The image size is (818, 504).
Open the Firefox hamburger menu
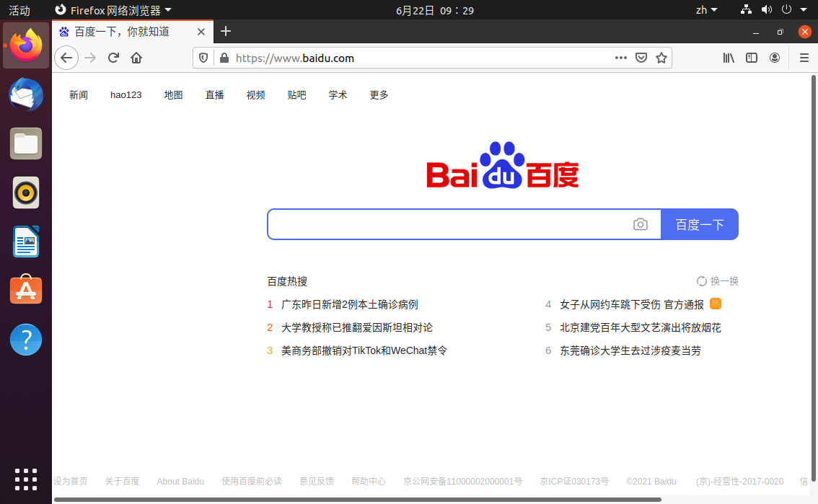(x=804, y=58)
